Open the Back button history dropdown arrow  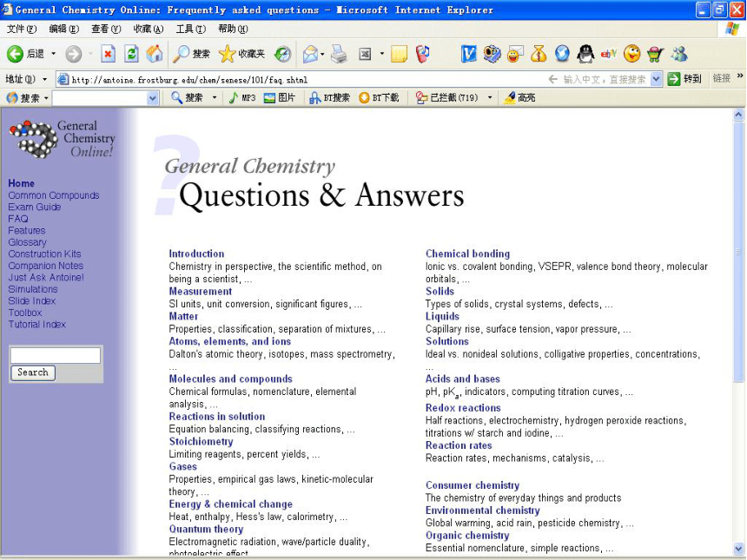[53, 54]
